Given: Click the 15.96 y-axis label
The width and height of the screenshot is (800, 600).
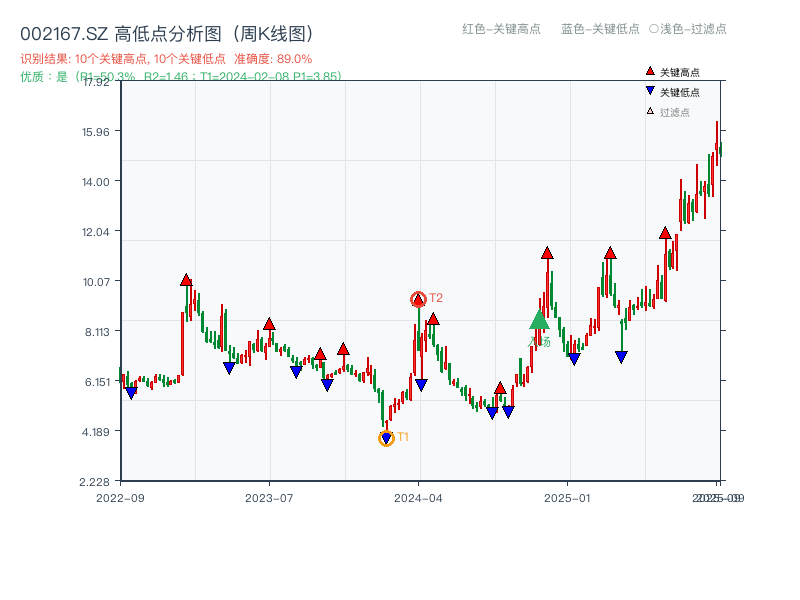Looking at the screenshot, I should (96, 132).
